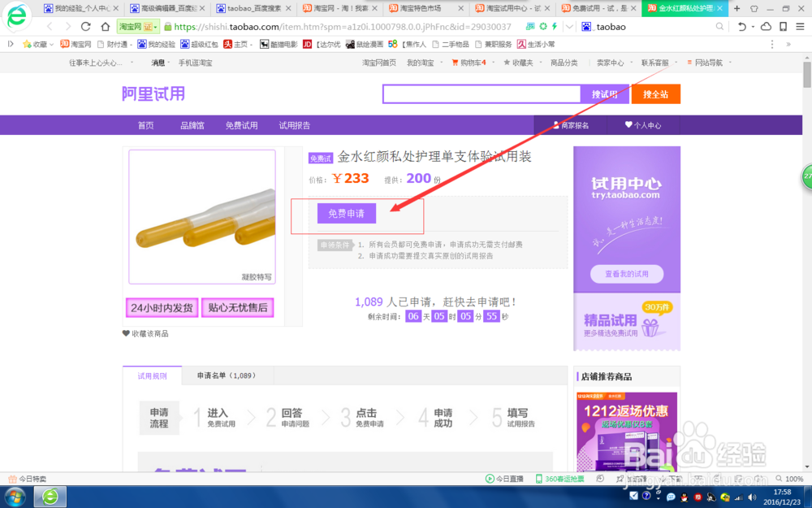Click the heart 收藏该商品 icon

[x=126, y=333]
